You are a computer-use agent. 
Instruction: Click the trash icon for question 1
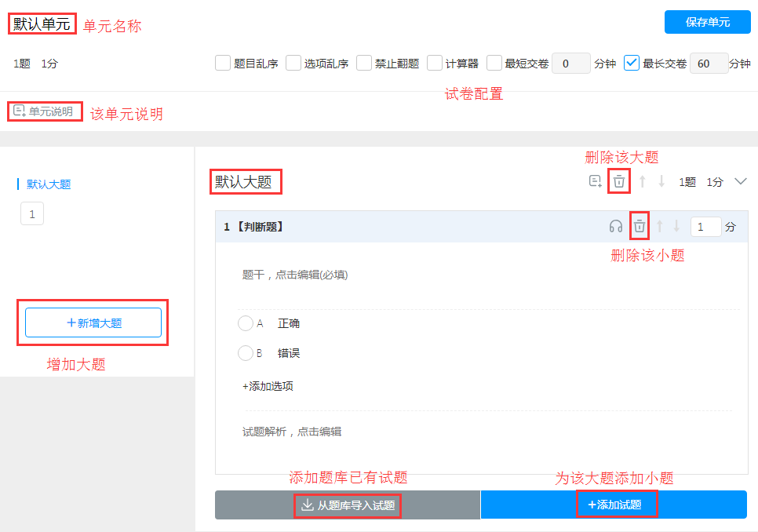[x=639, y=226]
